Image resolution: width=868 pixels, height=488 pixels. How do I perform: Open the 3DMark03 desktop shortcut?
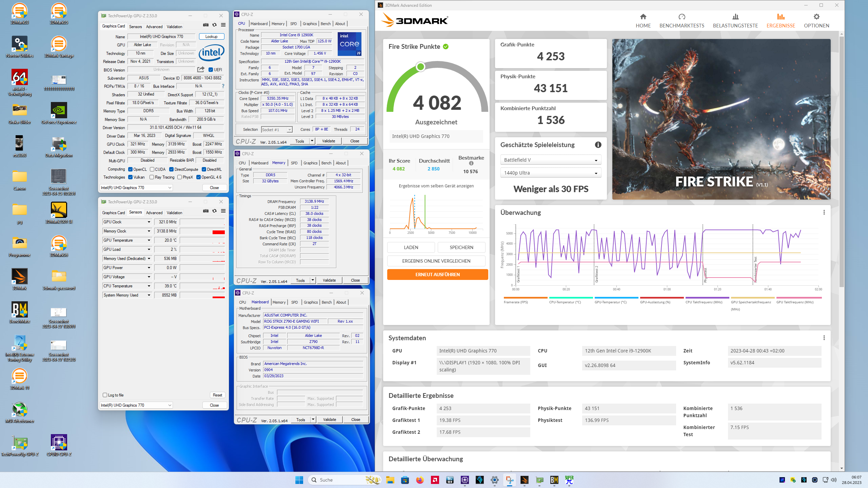pos(19,14)
